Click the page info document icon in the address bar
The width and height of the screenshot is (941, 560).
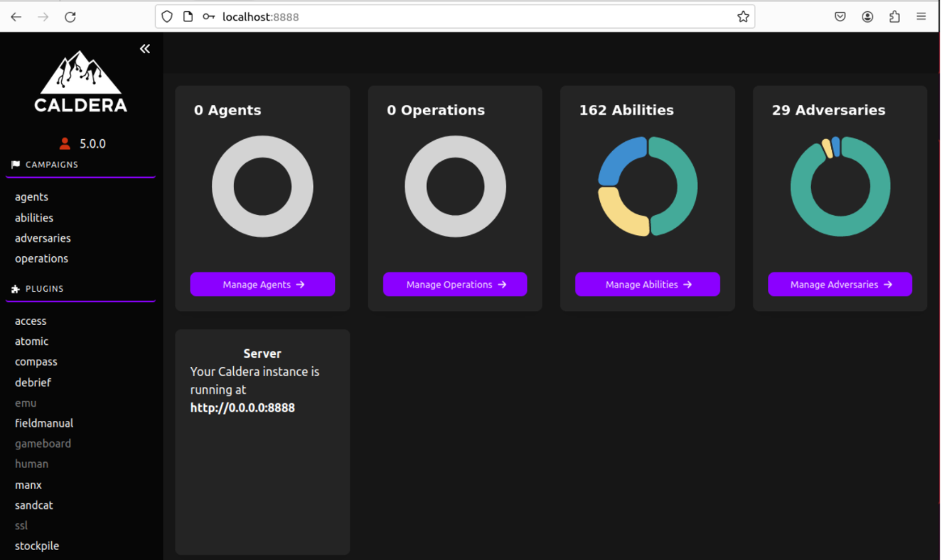point(188,17)
